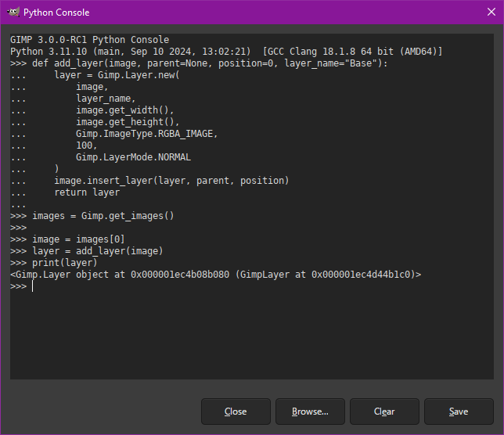The height and width of the screenshot is (435, 504).
Task: Click the Gimp.ImageType.RGBA_IMAGE line
Action: 146,134
